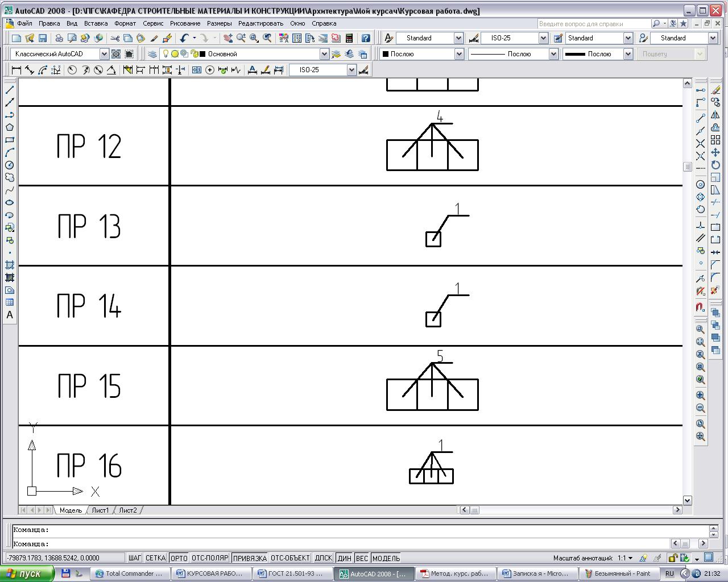728x582 pixels.
Task: Toggle СЕТКА grid display
Action: coord(155,558)
